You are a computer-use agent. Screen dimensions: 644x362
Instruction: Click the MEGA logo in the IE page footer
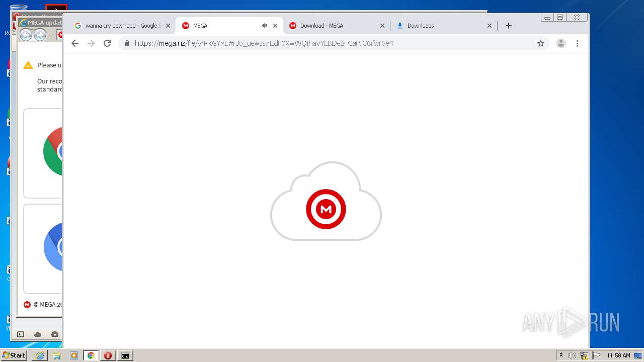click(x=27, y=304)
